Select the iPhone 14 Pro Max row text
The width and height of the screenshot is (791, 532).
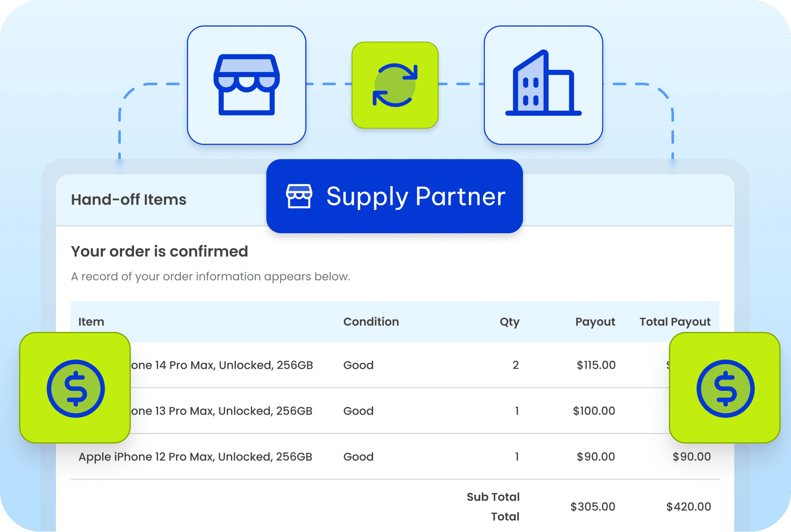click(x=222, y=365)
